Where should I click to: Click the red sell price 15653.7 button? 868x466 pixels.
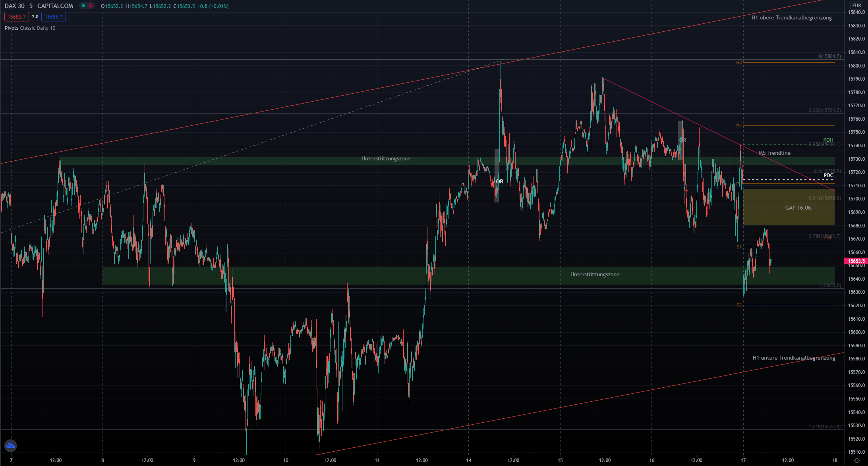click(x=16, y=17)
